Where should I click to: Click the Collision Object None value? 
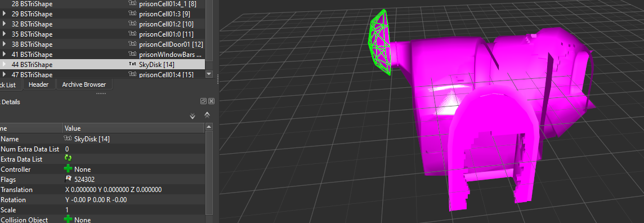[83, 220]
